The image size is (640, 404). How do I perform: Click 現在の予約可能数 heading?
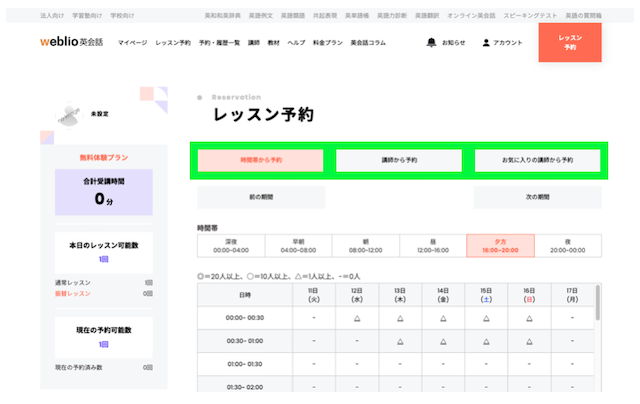coord(104,330)
